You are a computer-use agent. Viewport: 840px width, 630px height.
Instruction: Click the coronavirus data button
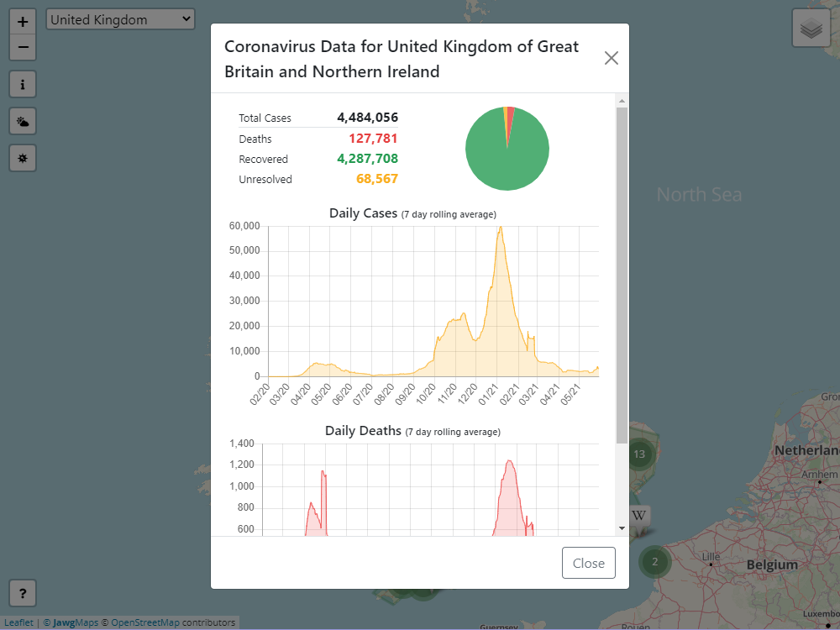click(23, 158)
